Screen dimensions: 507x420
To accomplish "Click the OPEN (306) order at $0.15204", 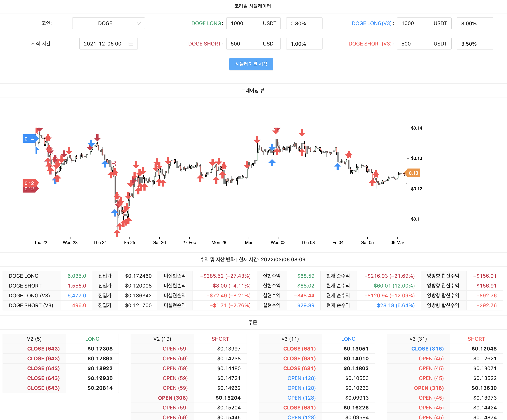I will pyautogui.click(x=173, y=398).
